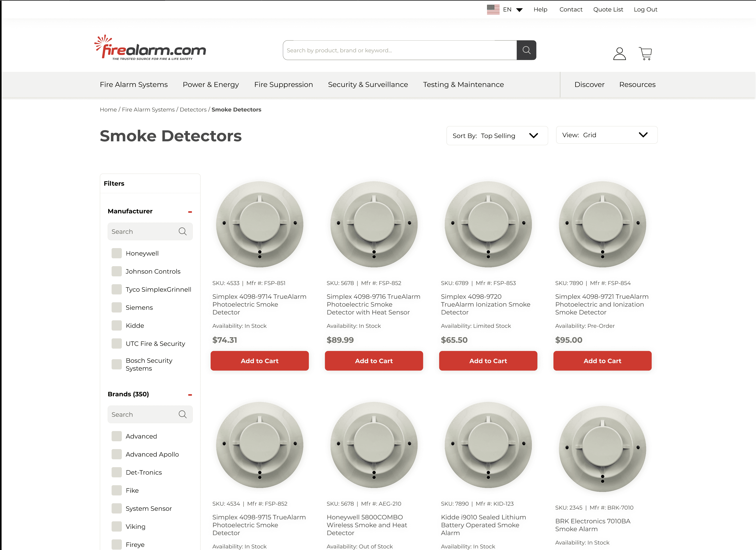Check the Honeywell manufacturer checkbox
Image resolution: width=756 pixels, height=550 pixels.
click(116, 253)
